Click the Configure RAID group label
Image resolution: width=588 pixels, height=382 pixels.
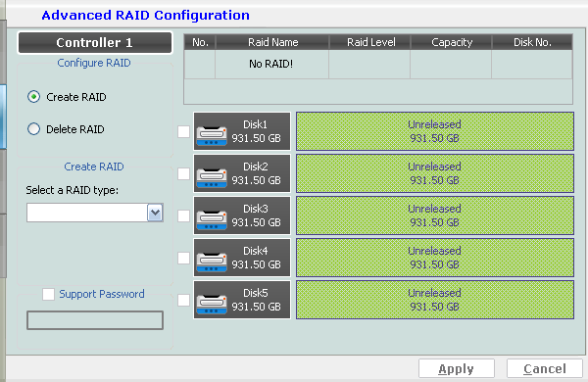tap(94, 63)
